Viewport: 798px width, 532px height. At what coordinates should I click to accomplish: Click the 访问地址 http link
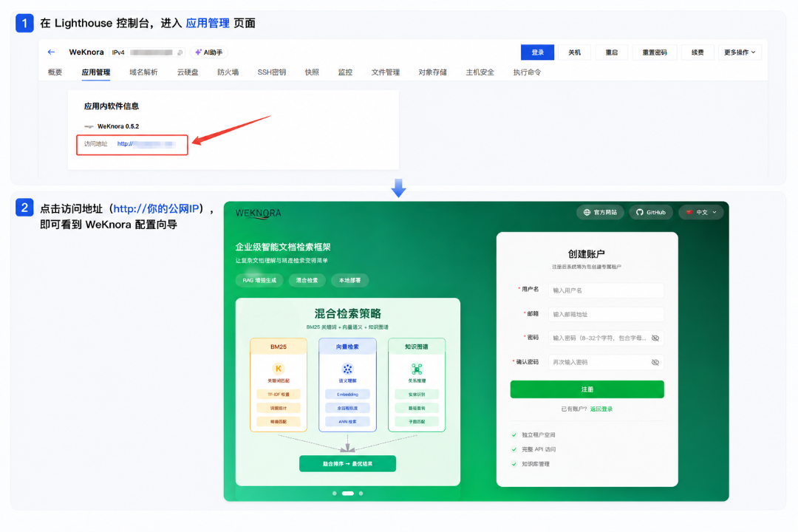point(146,144)
